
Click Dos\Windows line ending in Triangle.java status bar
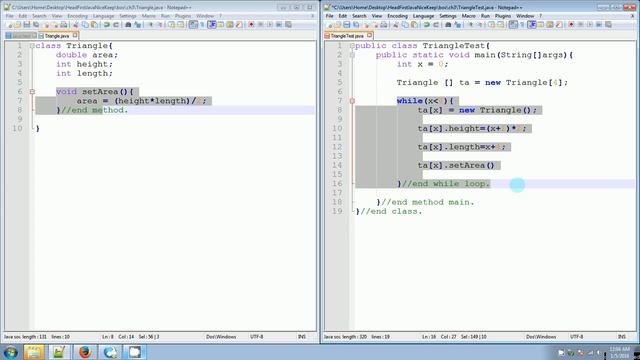[x=221, y=337]
